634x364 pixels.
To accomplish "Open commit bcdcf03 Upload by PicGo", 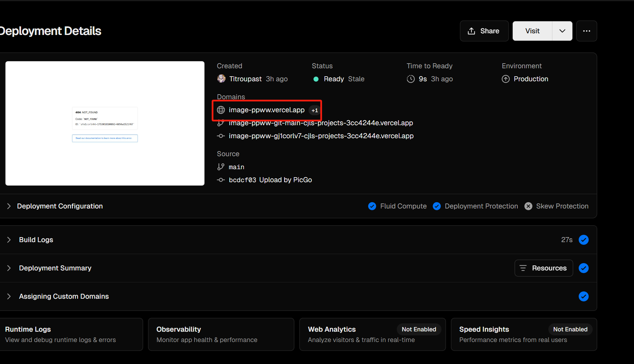I will pos(270,180).
